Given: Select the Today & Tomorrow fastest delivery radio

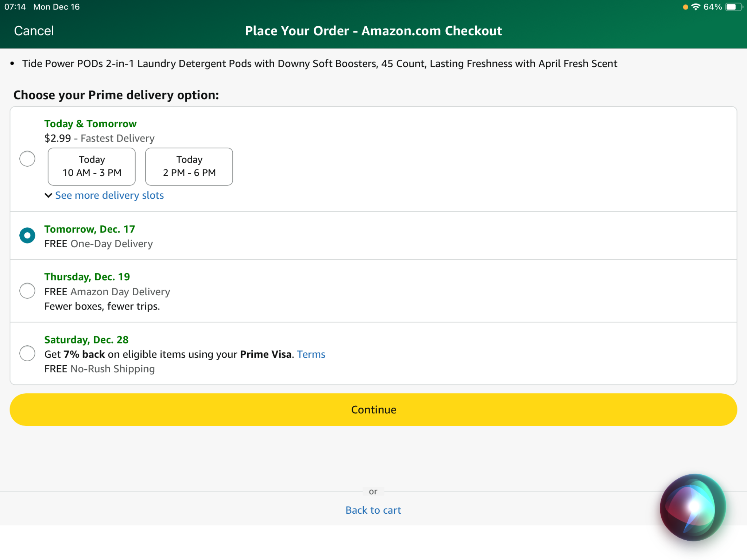Looking at the screenshot, I should click(x=27, y=159).
